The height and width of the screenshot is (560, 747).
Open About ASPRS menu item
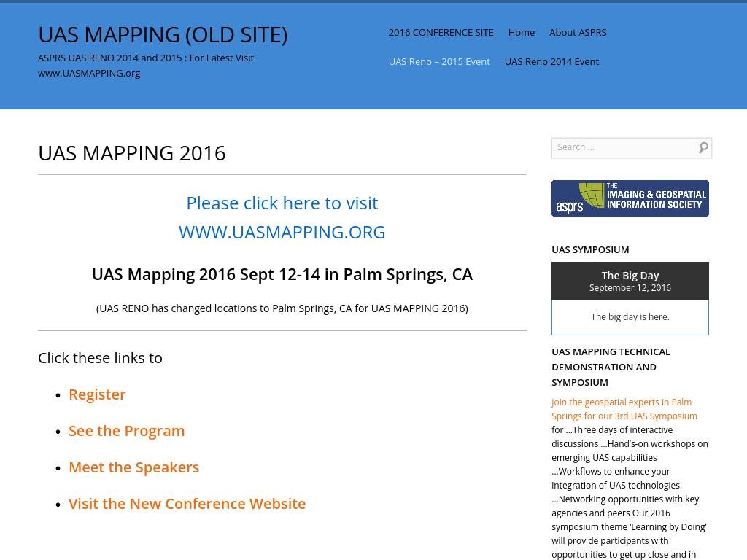pyautogui.click(x=578, y=32)
